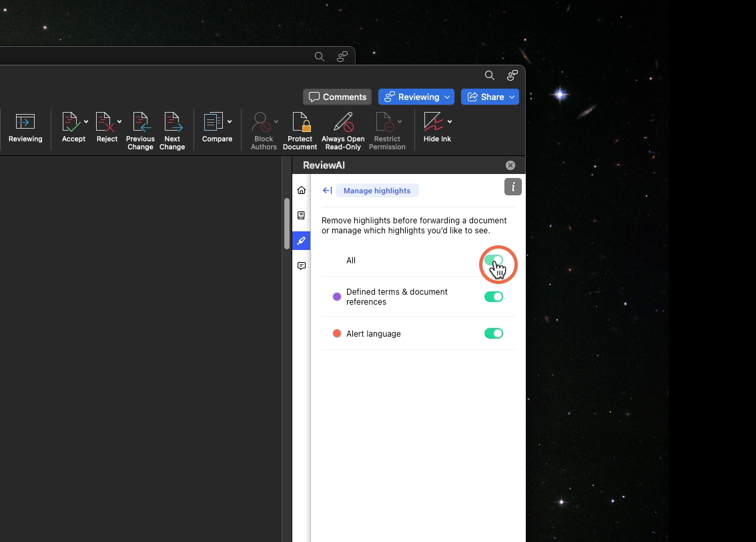Click the 'Alert language' label
Screen dimensions: 756x542
[374, 334]
